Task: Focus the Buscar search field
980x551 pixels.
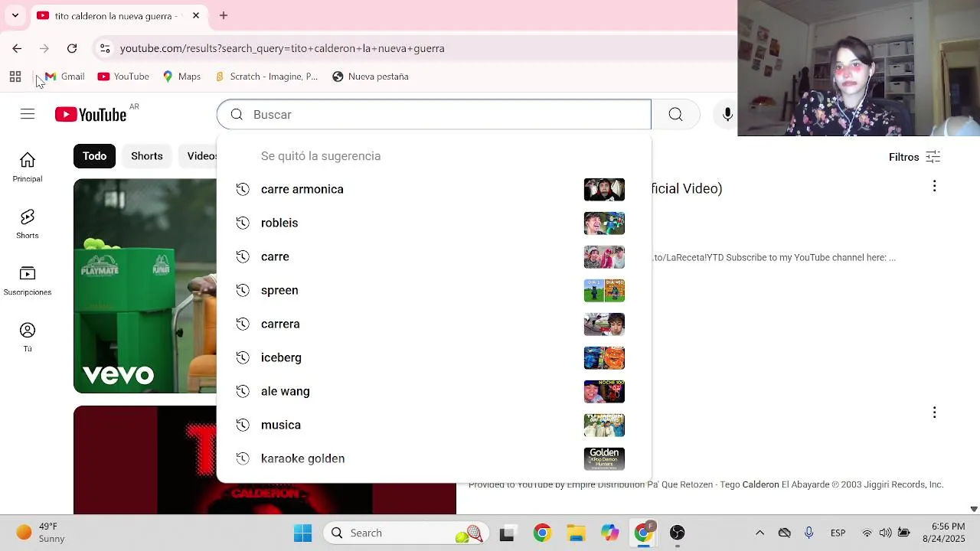Action: click(x=434, y=114)
